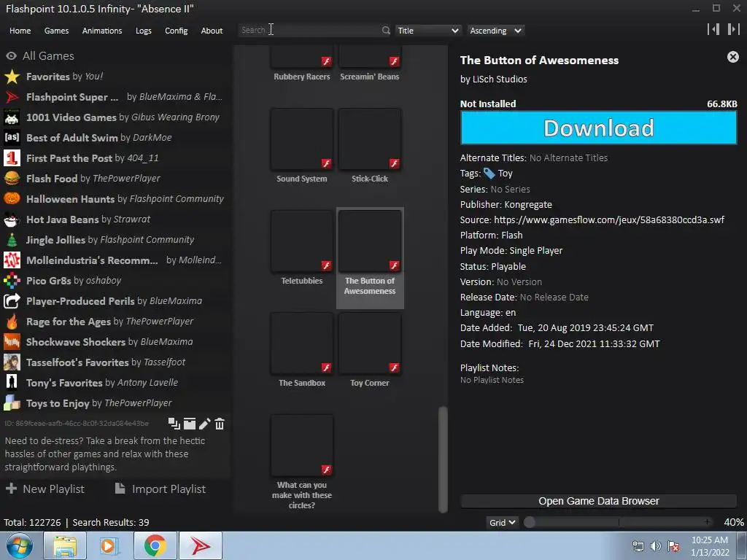Image resolution: width=747 pixels, height=560 pixels.
Task: Click the search magnifier icon
Action: click(386, 31)
